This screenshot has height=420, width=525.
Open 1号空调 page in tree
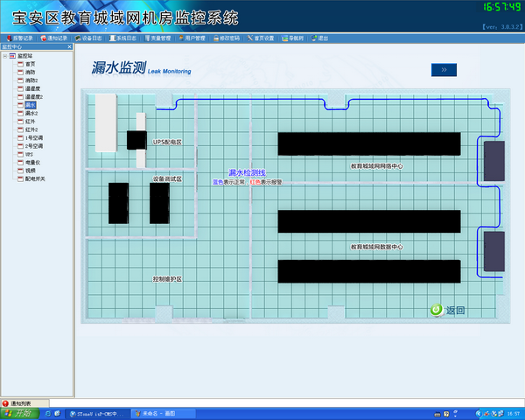[x=33, y=137]
